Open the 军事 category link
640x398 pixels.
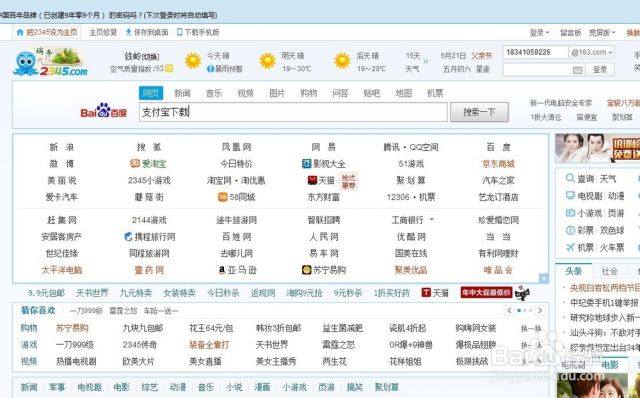click(x=57, y=387)
